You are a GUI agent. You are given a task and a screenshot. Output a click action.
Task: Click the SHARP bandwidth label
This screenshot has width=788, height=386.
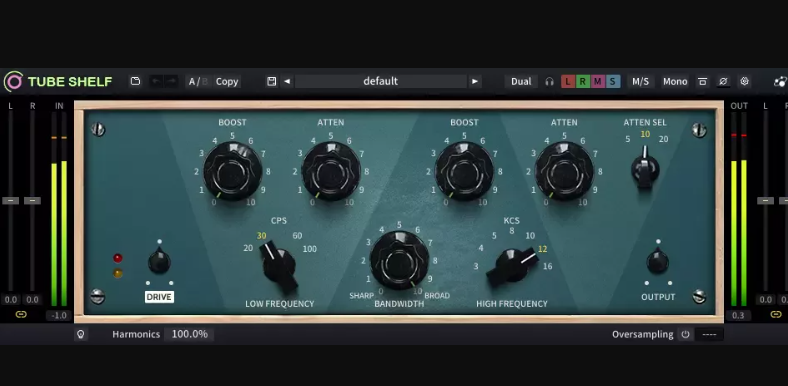pos(361,296)
